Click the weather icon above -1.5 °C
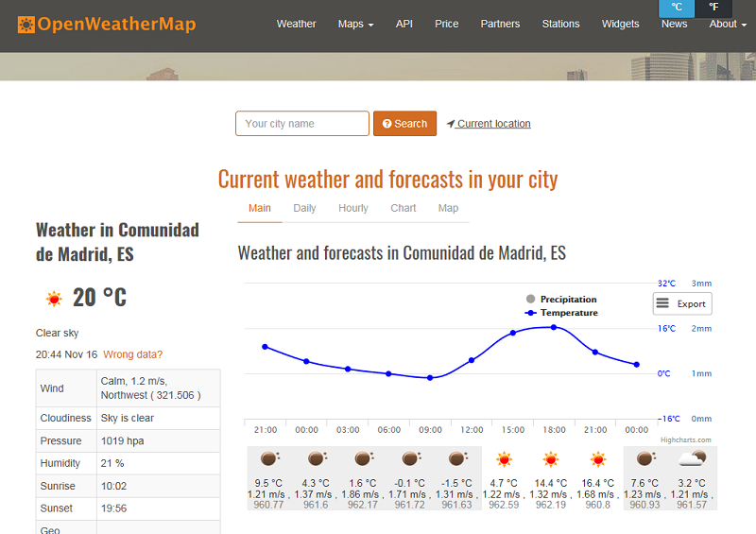This screenshot has width=756, height=534. [x=458, y=458]
